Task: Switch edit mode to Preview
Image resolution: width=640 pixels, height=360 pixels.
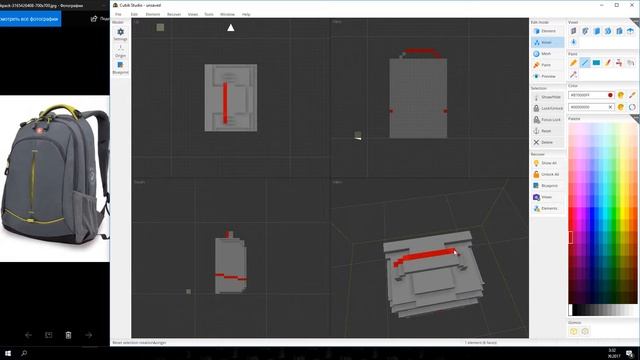Action: 547,76
